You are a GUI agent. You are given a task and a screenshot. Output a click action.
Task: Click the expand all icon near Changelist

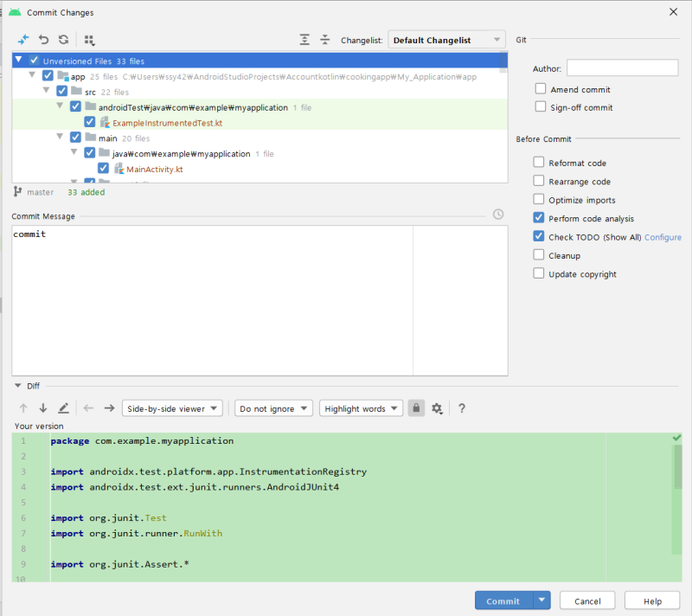pyautogui.click(x=304, y=41)
